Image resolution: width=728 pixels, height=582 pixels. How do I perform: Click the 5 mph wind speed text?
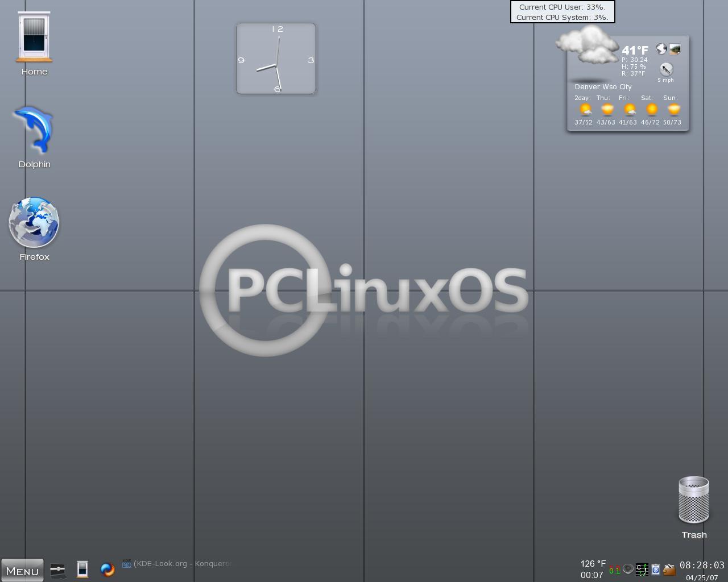(665, 80)
